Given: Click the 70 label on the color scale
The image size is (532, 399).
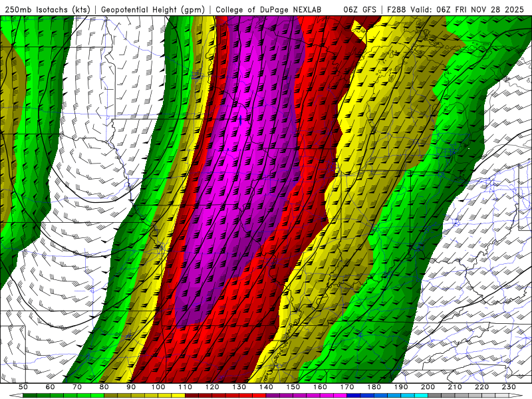Looking at the screenshot, I should [x=77, y=387].
